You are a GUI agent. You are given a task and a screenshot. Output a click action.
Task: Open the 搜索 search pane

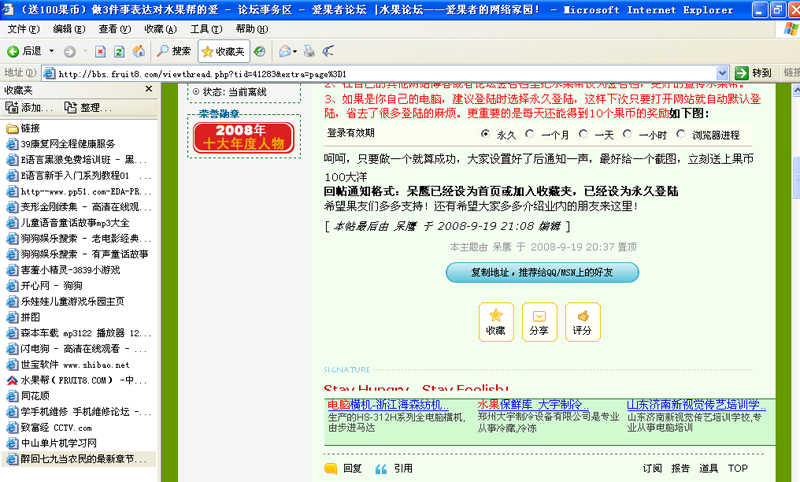click(x=173, y=51)
